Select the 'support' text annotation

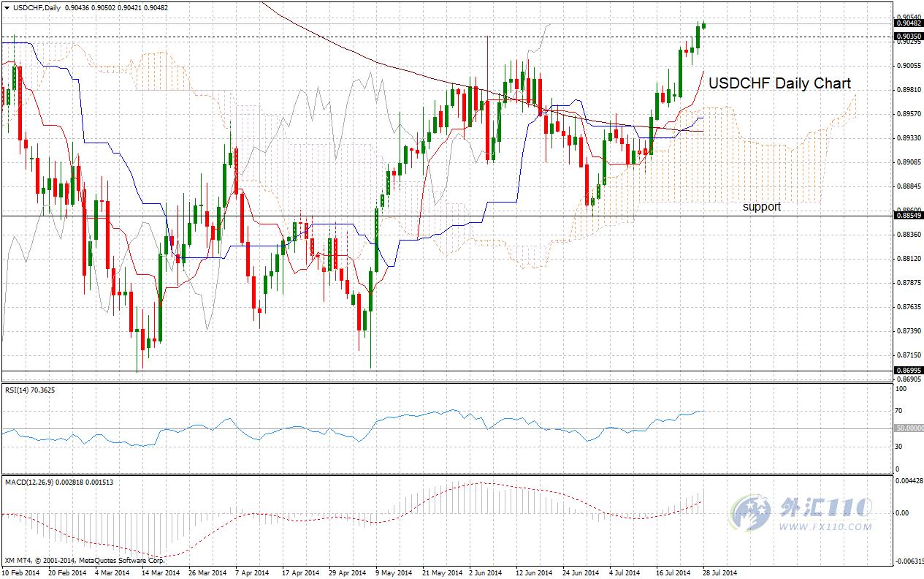point(762,207)
